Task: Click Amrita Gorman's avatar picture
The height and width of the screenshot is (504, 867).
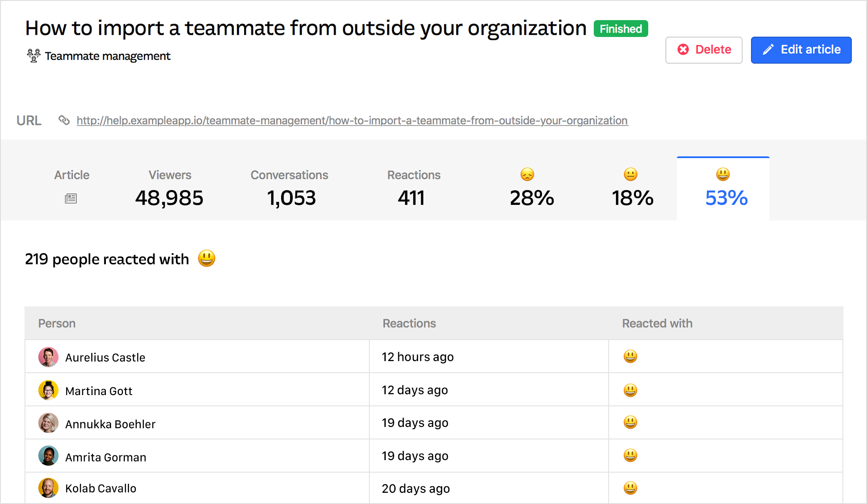Action: click(x=48, y=456)
